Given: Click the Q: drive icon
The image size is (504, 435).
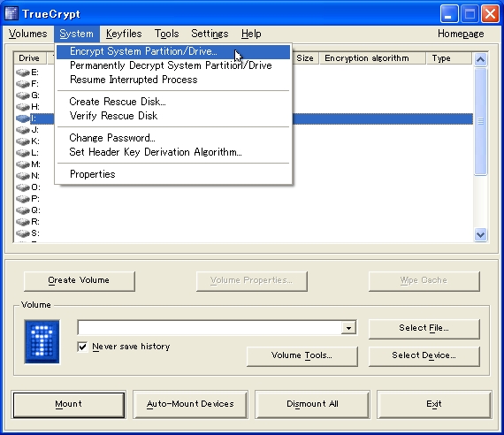Looking at the screenshot, I should pos(23,210).
